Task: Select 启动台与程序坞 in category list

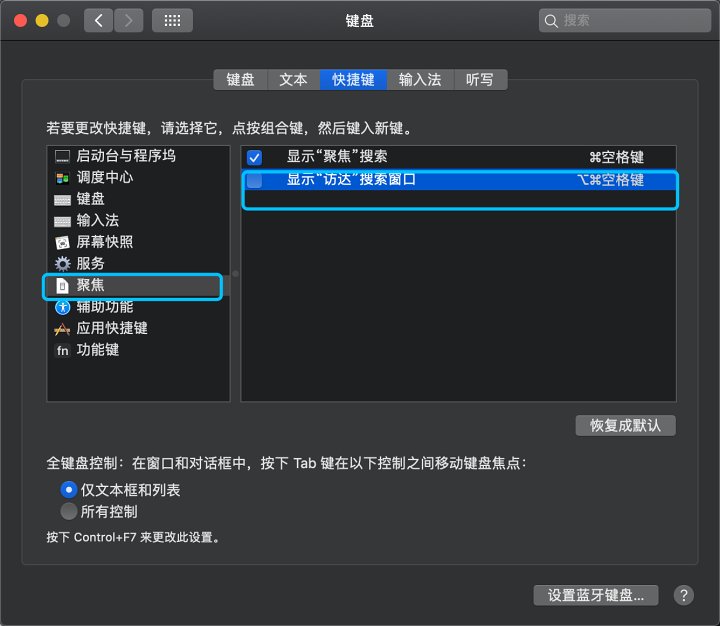Action: tap(138, 156)
